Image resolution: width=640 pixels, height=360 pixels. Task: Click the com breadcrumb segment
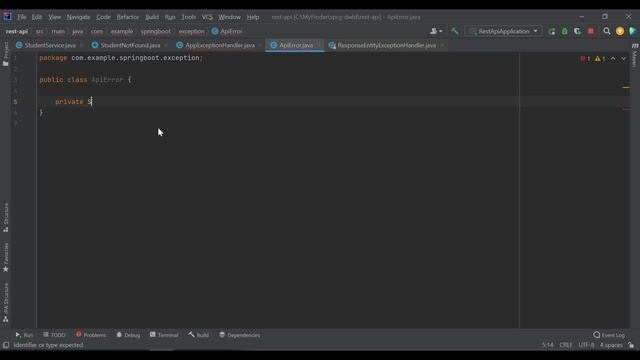click(97, 31)
